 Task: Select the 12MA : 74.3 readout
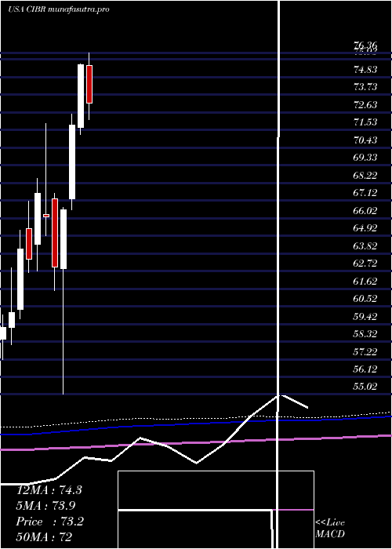click(x=49, y=490)
